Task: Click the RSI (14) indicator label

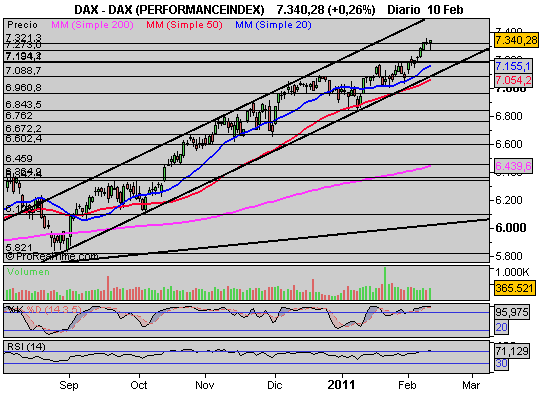Action: [x=26, y=346]
